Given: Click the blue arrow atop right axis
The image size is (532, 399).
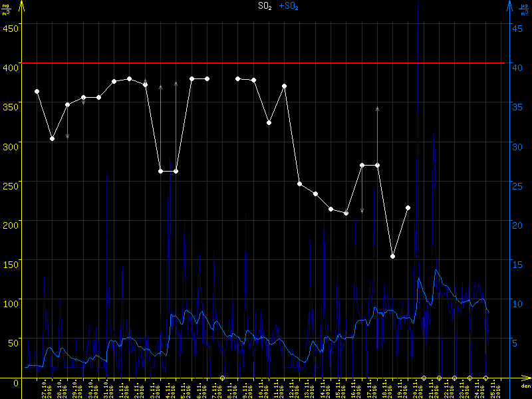Looking at the screenshot, I should point(510,7).
